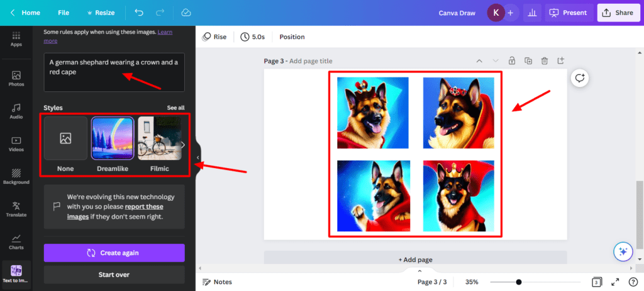Click the Create again button
This screenshot has height=291, width=644.
114,253
